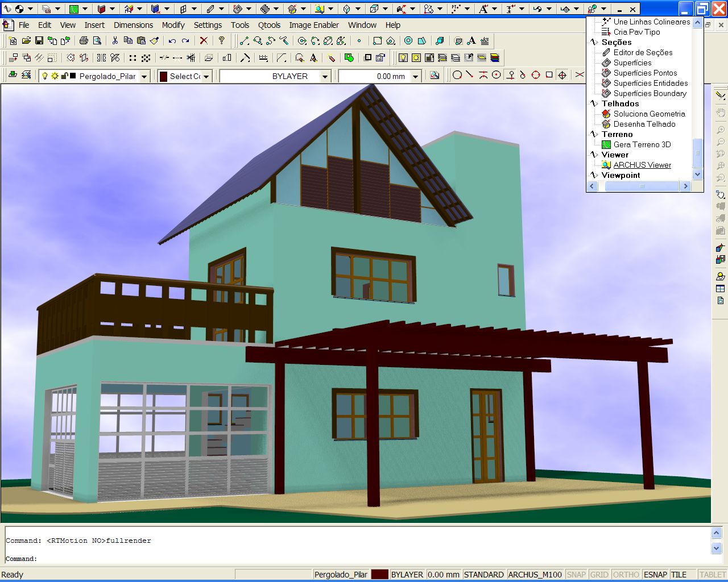Image resolution: width=728 pixels, height=582 pixels.
Task: Open the Modify menu
Action: point(173,25)
